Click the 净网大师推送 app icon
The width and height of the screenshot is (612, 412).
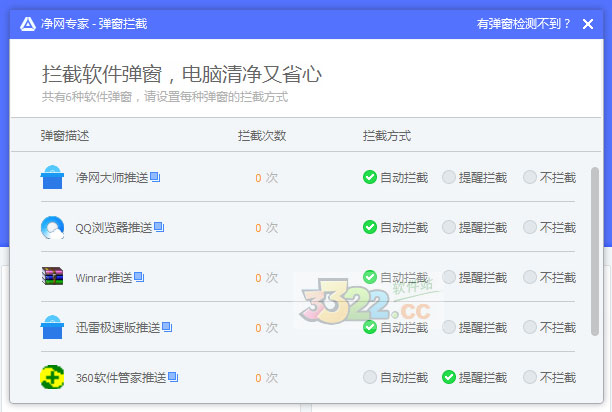point(52,178)
